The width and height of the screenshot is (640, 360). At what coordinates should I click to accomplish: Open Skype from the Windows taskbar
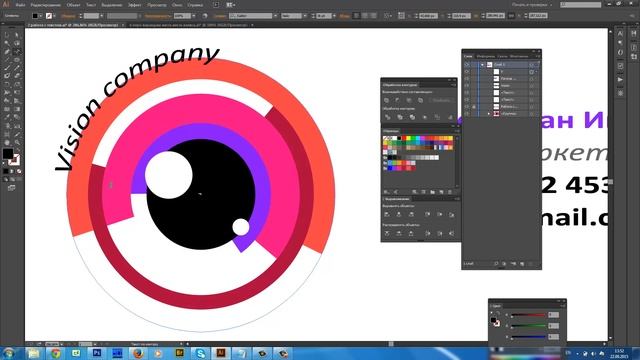tap(200, 353)
